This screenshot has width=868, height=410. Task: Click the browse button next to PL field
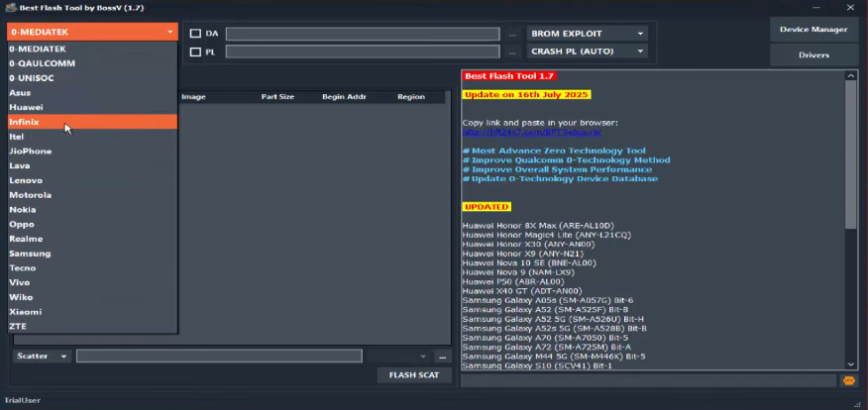pyautogui.click(x=512, y=51)
